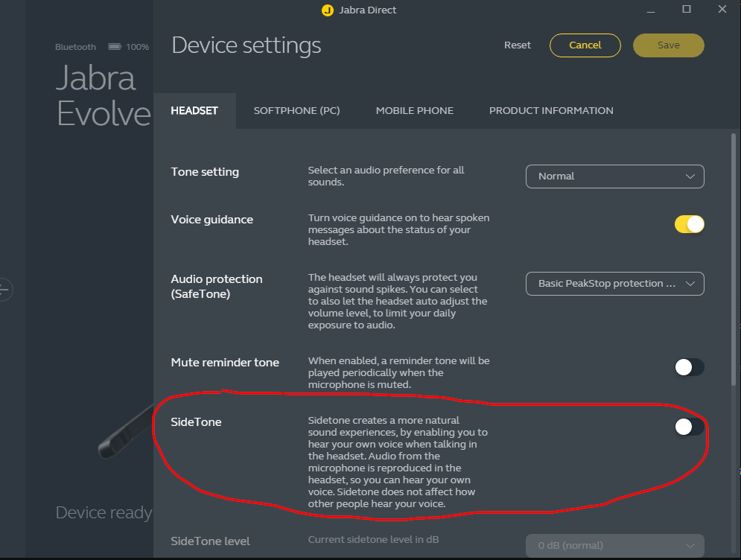This screenshot has height=560, width=741.
Task: Click the Mute reminder tone label
Action: pos(225,363)
